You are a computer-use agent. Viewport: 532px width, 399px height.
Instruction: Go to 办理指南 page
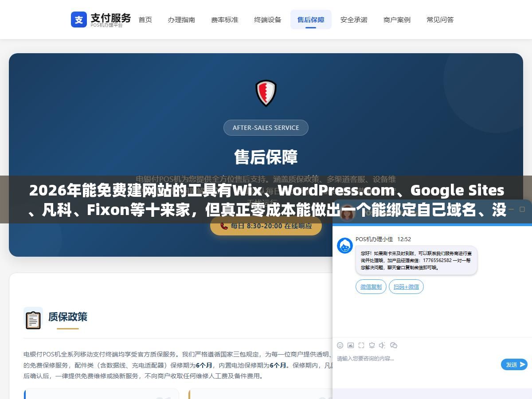(181, 20)
